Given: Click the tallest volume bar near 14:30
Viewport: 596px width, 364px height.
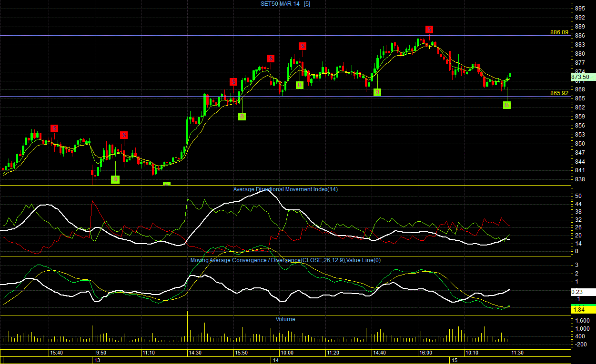Looking at the screenshot, I should [x=188, y=326].
